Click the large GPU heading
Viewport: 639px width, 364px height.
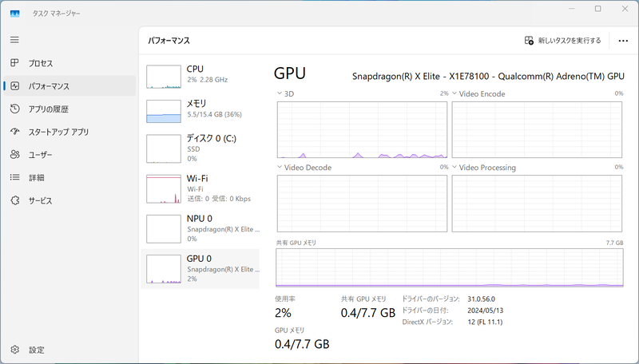(x=290, y=73)
